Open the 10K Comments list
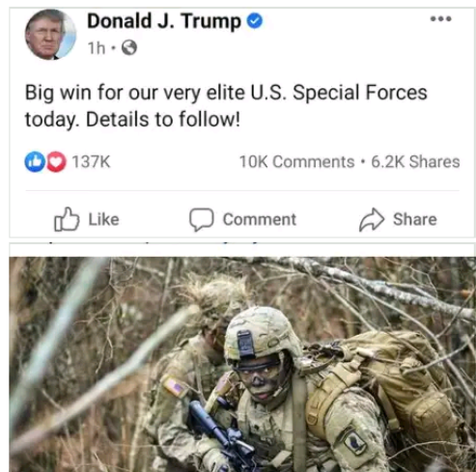The width and height of the screenshot is (476, 472). (x=296, y=161)
